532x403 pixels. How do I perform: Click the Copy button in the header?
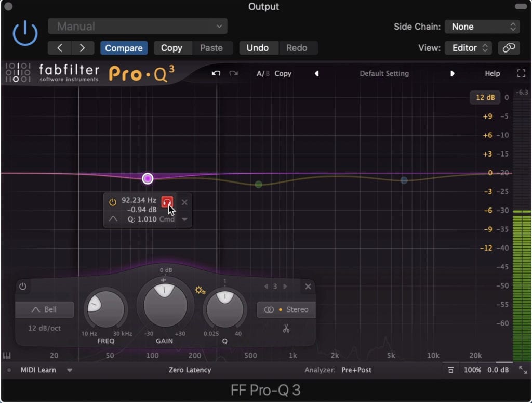click(171, 48)
